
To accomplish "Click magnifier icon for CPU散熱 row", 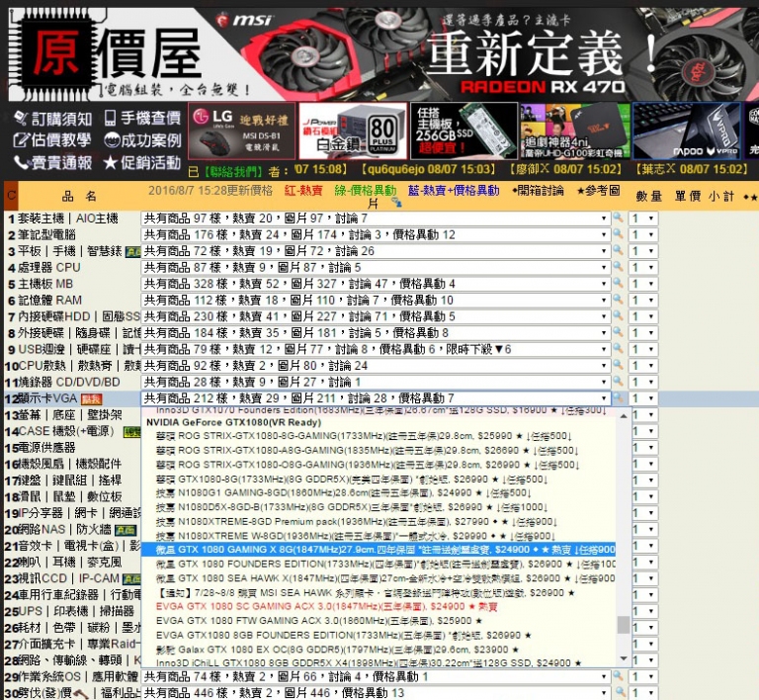I will (618, 365).
